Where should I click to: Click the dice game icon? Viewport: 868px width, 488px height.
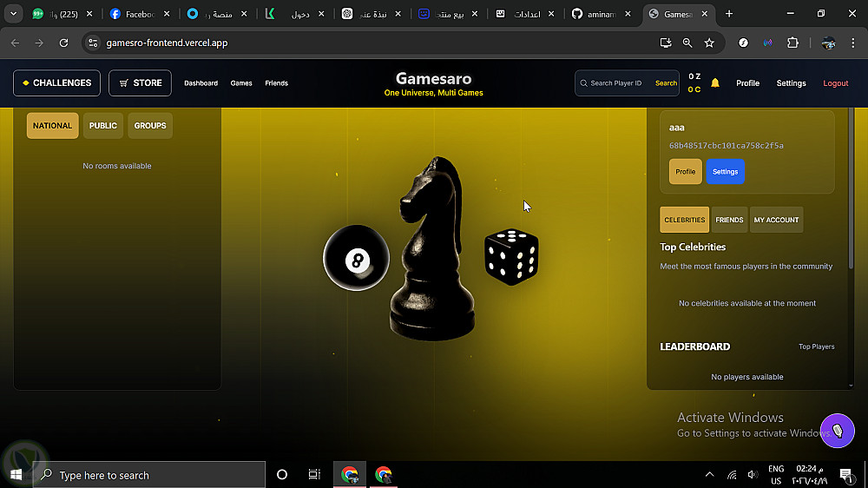(x=511, y=257)
